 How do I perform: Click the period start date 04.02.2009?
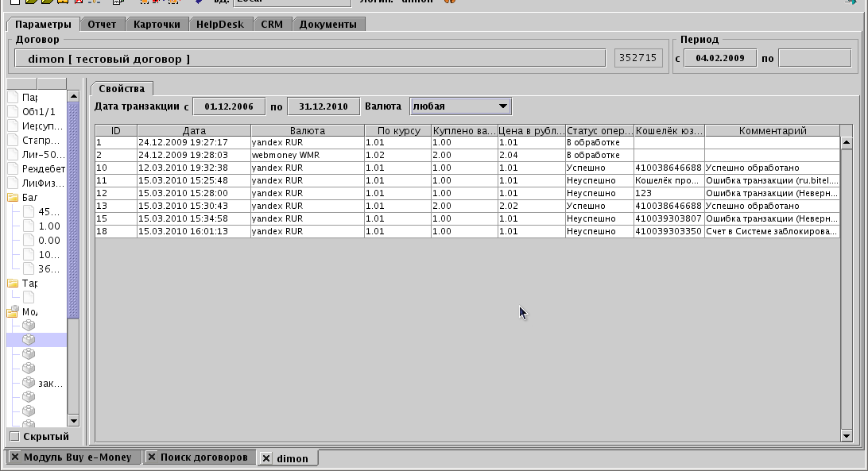pyautogui.click(x=719, y=58)
